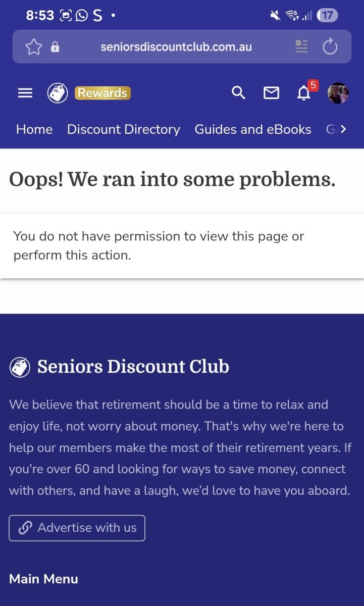364x606 pixels.
Task: Click the Seniors Discount Club logo icon
Action: coord(58,93)
